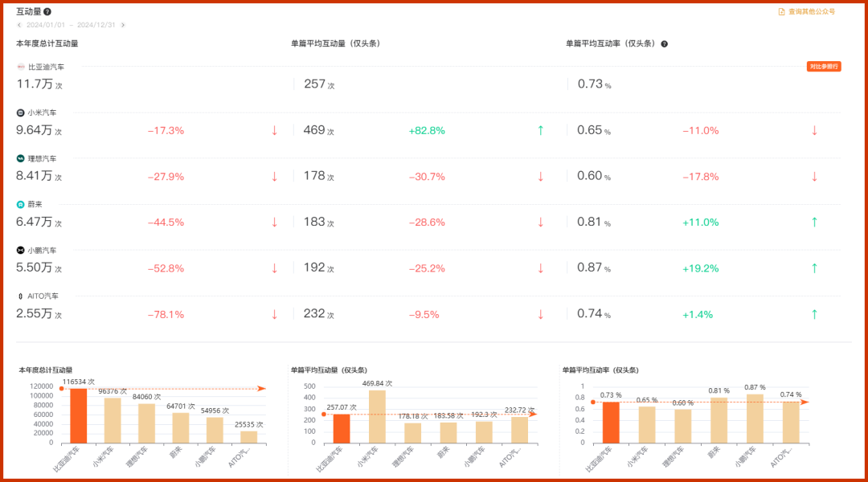Click help icon beside 单篇平均互动率（仅头条）
Image resolution: width=868 pixels, height=482 pixels.
pos(665,43)
